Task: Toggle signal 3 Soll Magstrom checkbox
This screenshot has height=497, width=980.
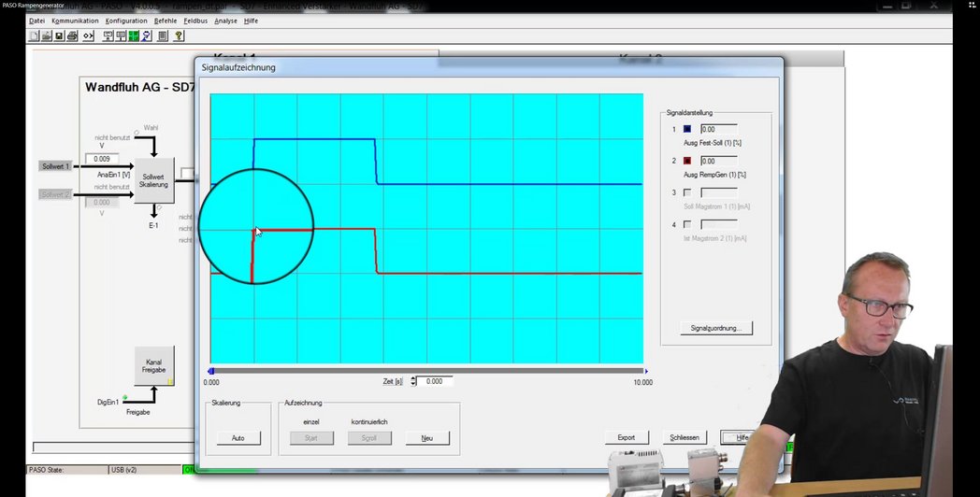Action: point(687,192)
